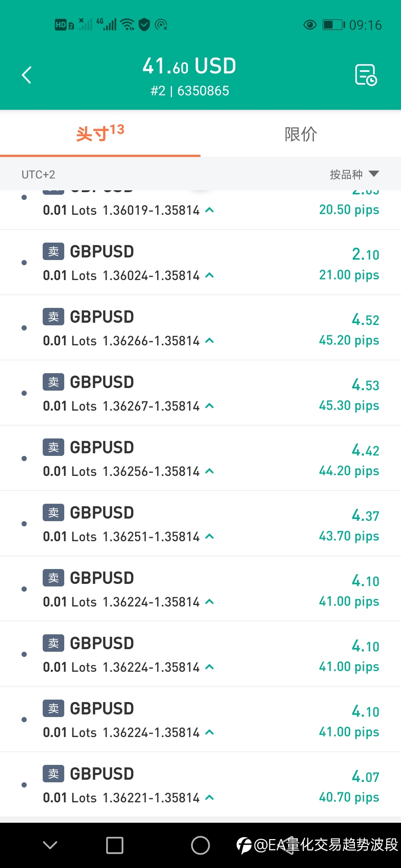Hide keyboard down-arrow in navigation bar
401x868 pixels.
50,845
